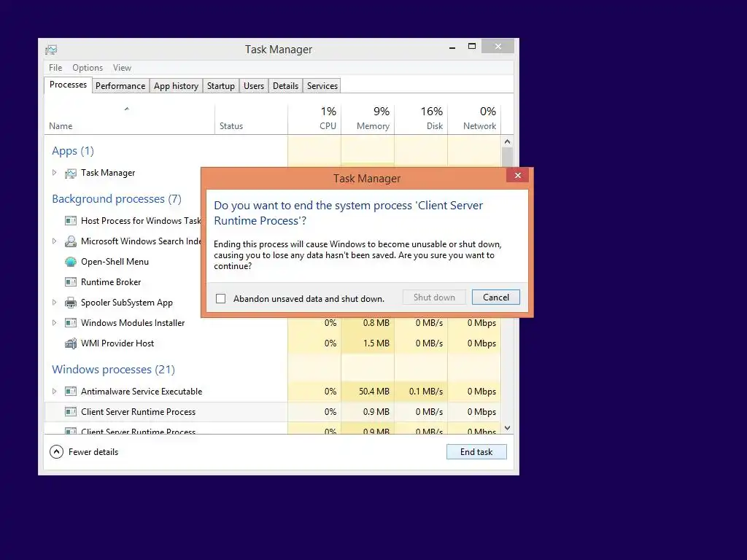Click the WMI Provider Host icon
This screenshot has width=747, height=560.
point(71,343)
